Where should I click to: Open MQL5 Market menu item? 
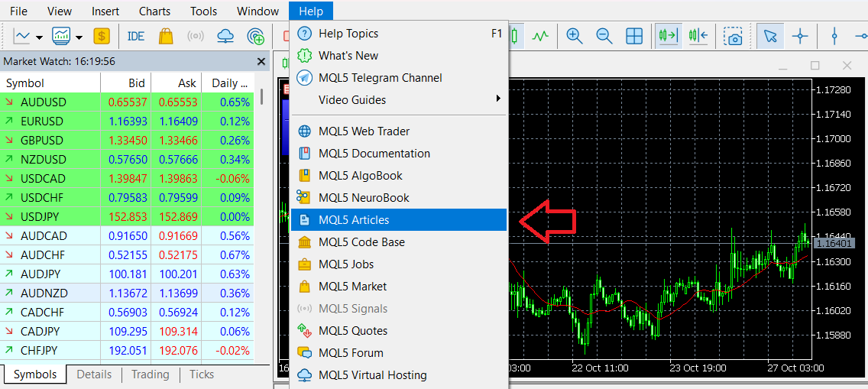click(399, 287)
